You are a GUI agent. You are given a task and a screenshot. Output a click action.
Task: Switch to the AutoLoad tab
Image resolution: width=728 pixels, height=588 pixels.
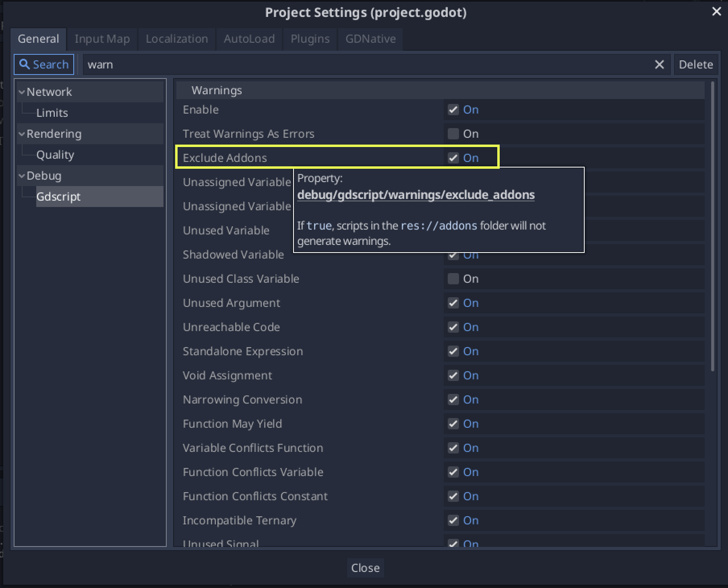point(249,39)
